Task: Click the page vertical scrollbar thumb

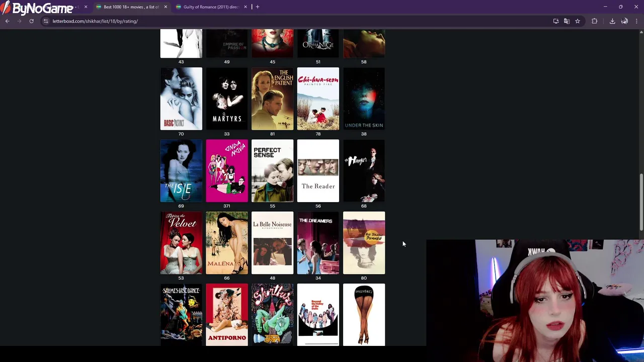Action: click(641, 202)
